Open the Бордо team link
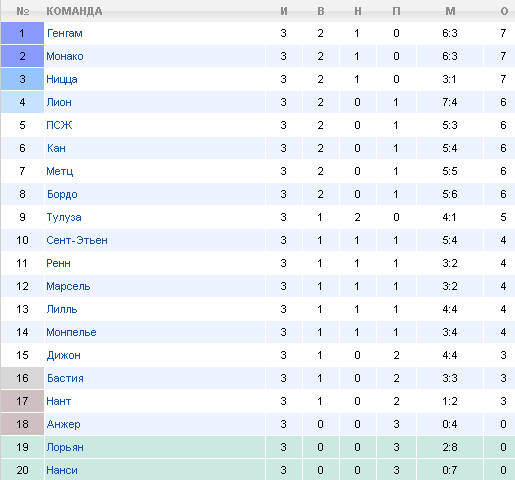The height and width of the screenshot is (480, 515). click(62, 194)
